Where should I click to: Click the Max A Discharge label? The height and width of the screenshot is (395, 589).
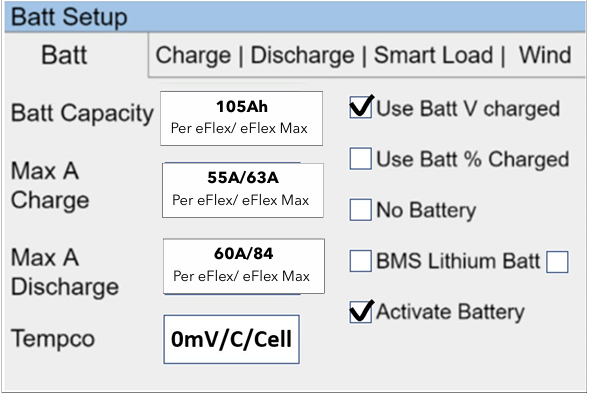point(65,272)
